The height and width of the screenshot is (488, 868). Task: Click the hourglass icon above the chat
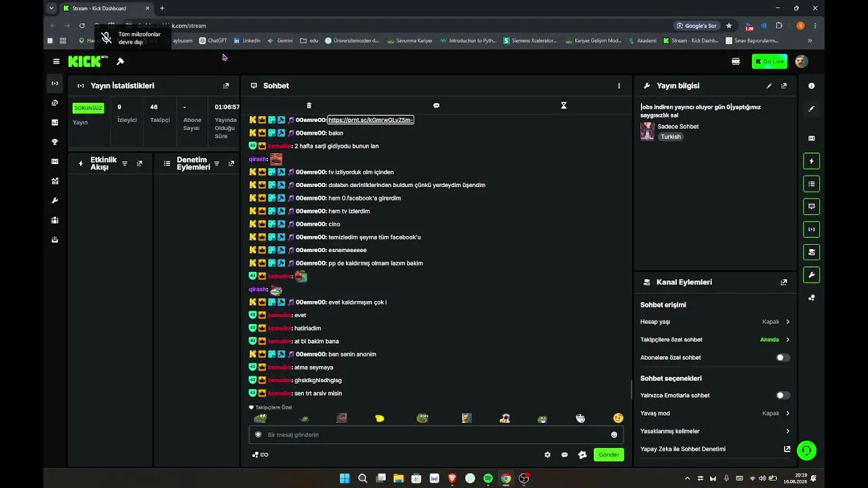564,106
